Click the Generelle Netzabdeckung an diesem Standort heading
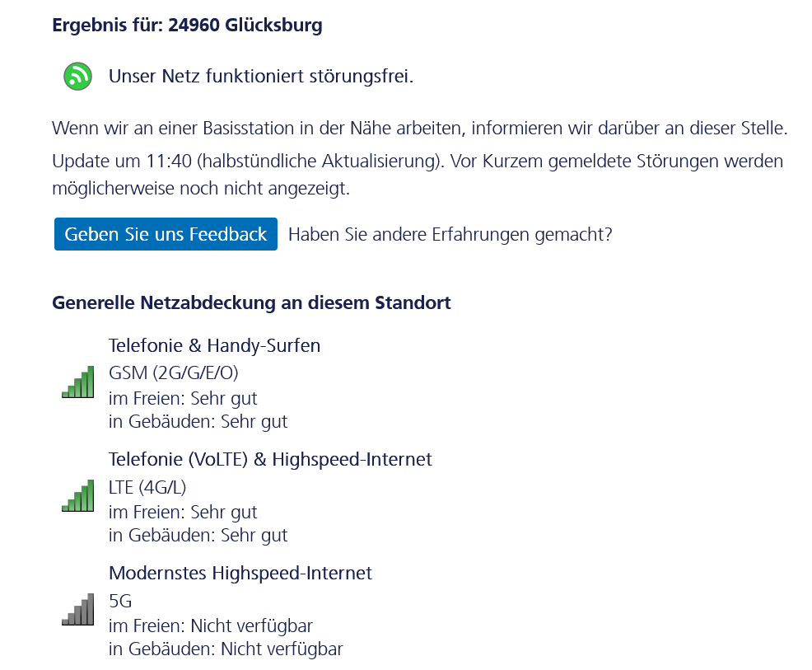 point(251,302)
